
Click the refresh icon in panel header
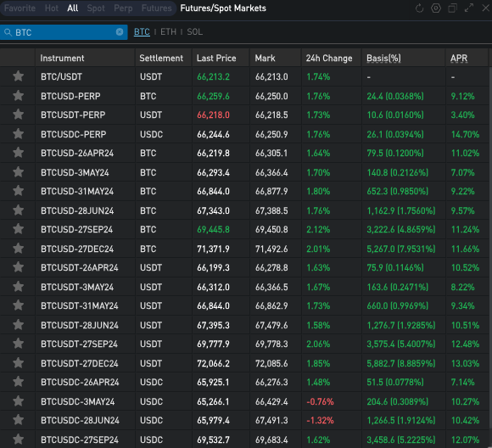(419, 8)
